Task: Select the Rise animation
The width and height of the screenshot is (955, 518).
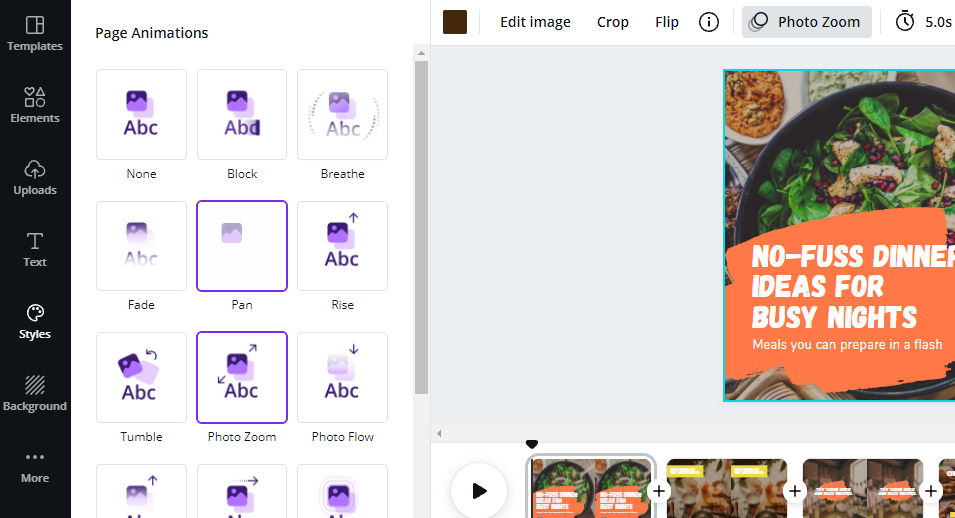Action: [x=342, y=246]
